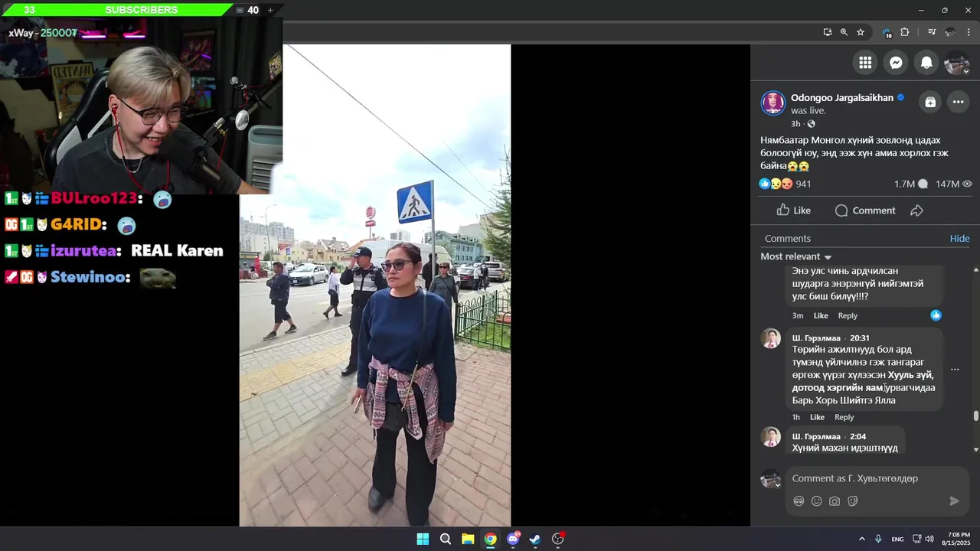Switch the ENG input language
The width and height of the screenshot is (980, 551).
897,539
